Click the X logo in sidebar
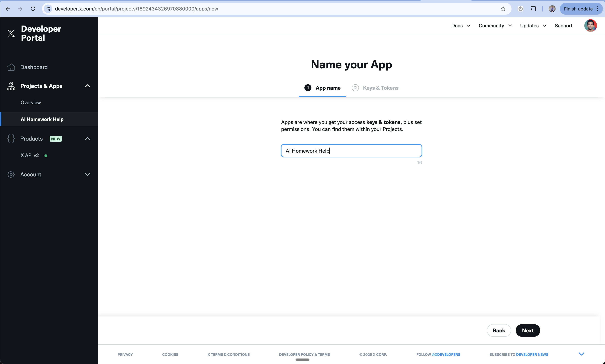The width and height of the screenshot is (605, 364). 11,33
